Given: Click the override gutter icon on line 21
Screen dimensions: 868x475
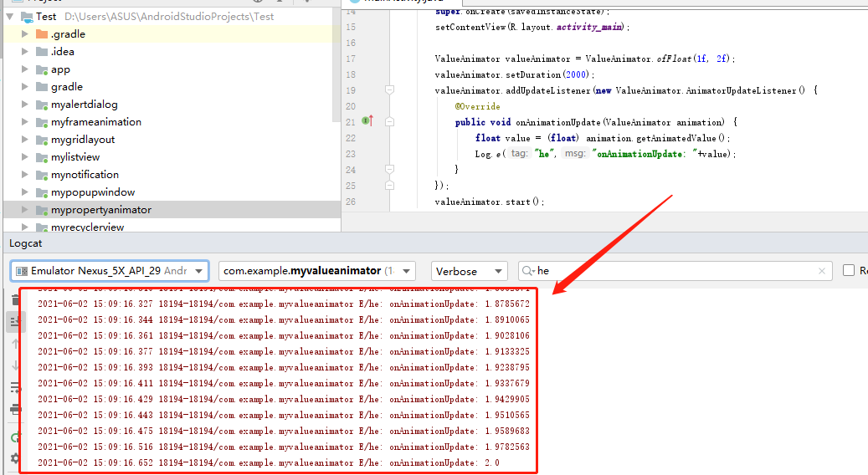Looking at the screenshot, I should (367, 120).
